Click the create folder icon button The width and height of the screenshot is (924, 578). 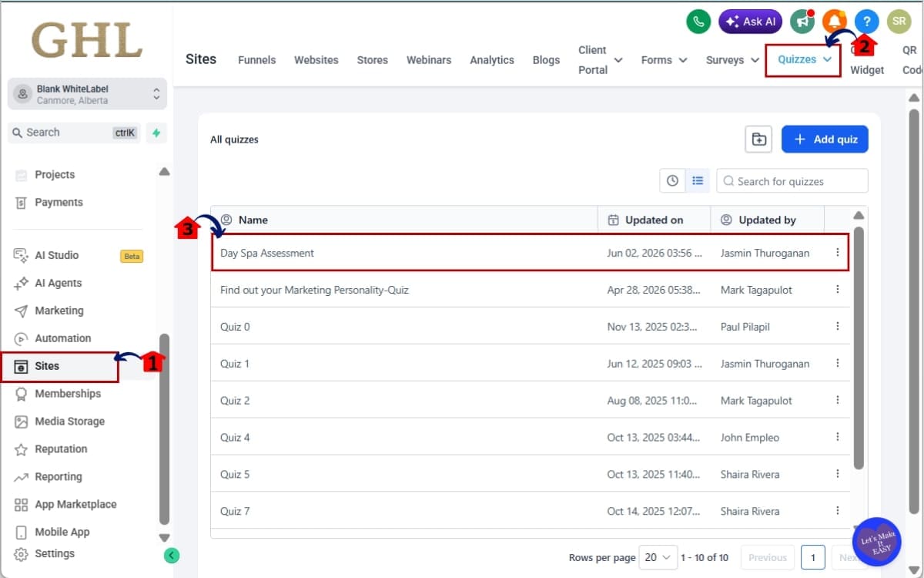point(759,139)
